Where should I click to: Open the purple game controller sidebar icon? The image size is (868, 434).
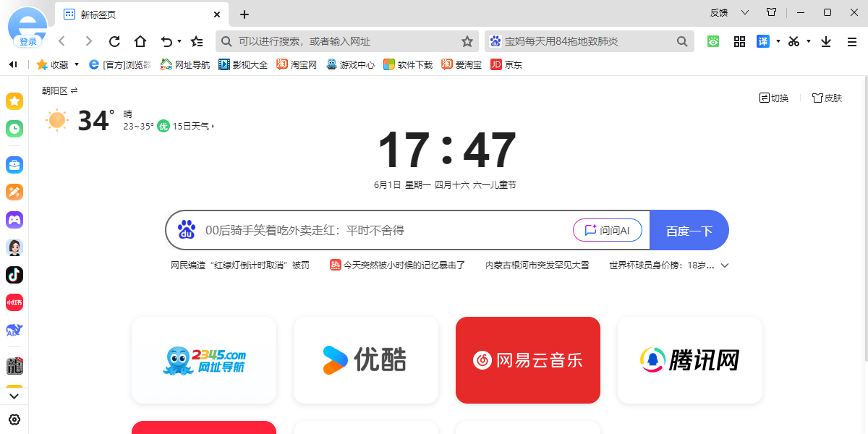(x=14, y=220)
